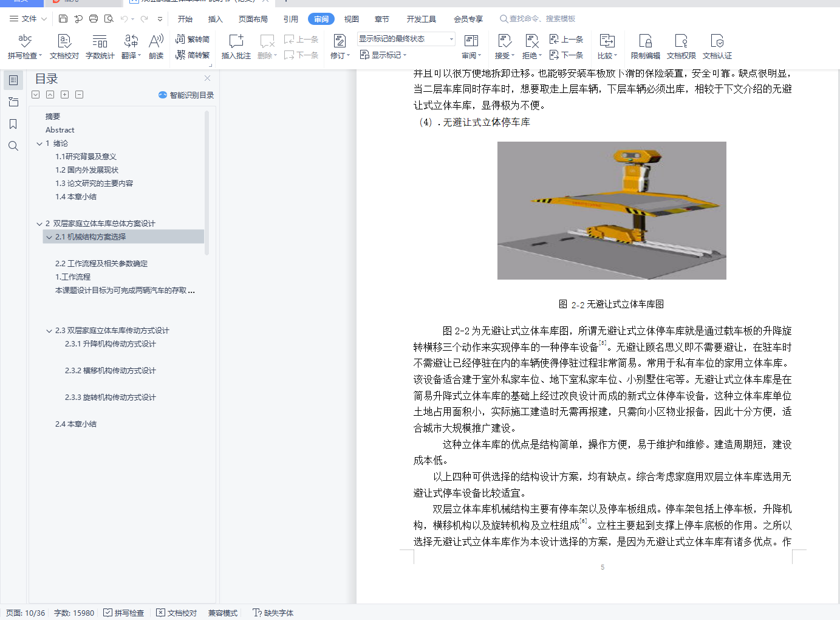Image resolution: width=840 pixels, height=620 pixels.
Task: Open the 显示标记 dropdown
Action: [383, 55]
